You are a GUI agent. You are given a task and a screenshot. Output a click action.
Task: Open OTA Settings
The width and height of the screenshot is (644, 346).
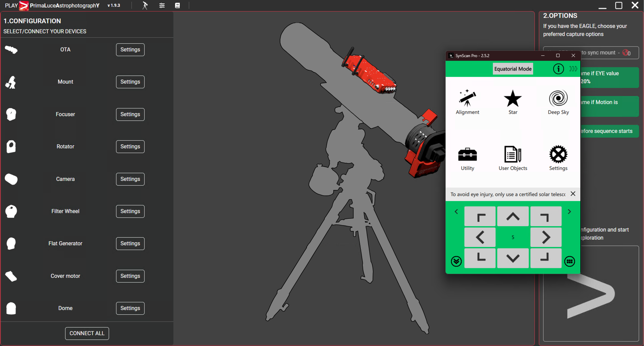(130, 50)
